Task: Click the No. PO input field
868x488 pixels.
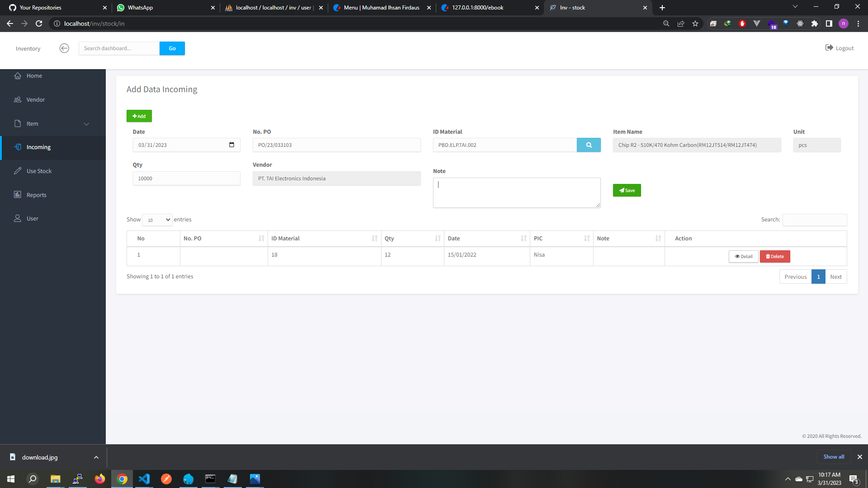Action: (x=336, y=145)
